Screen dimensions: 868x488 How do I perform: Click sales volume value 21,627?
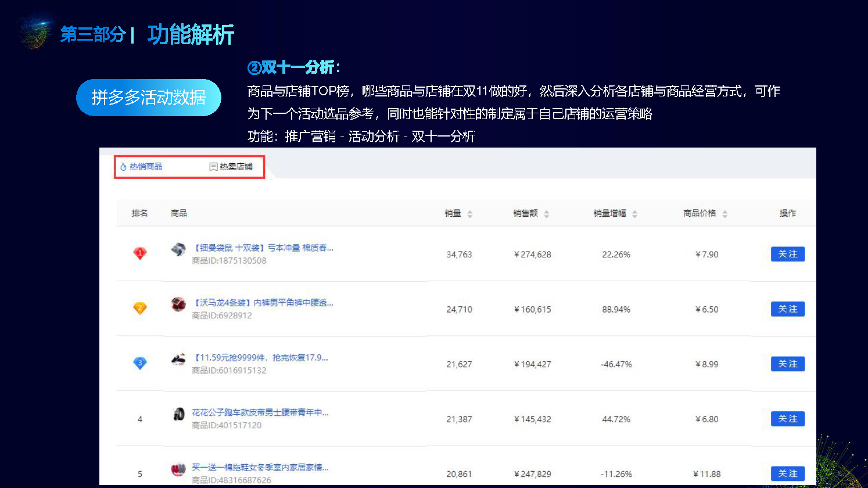(459, 364)
